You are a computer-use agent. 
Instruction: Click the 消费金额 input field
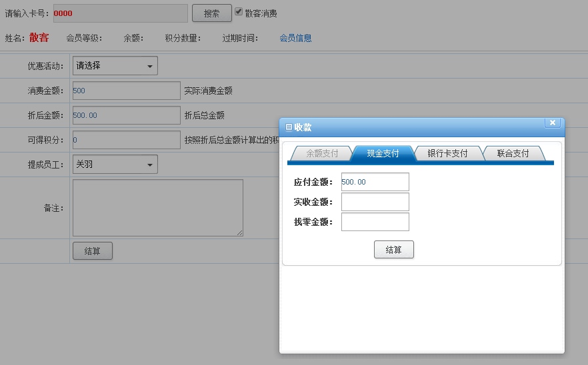(126, 91)
